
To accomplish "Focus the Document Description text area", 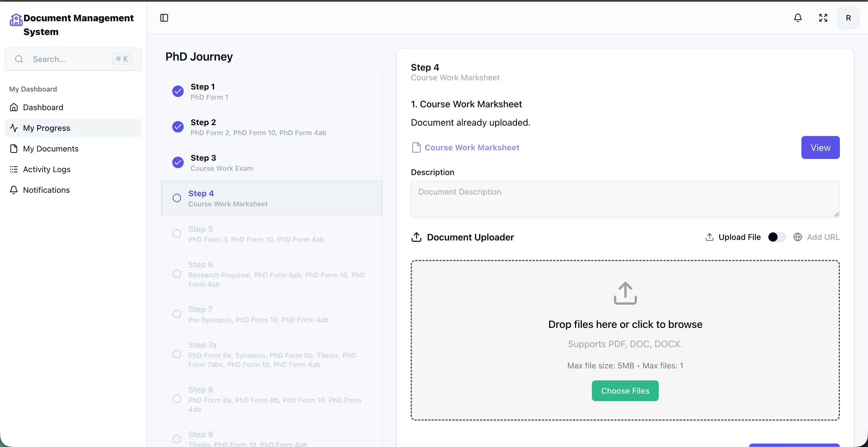I will click(625, 199).
